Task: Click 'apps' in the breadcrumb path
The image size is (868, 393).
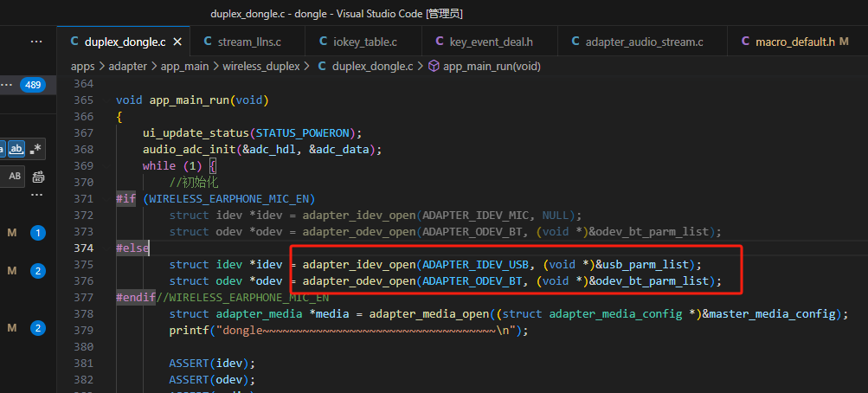Action: coord(82,67)
